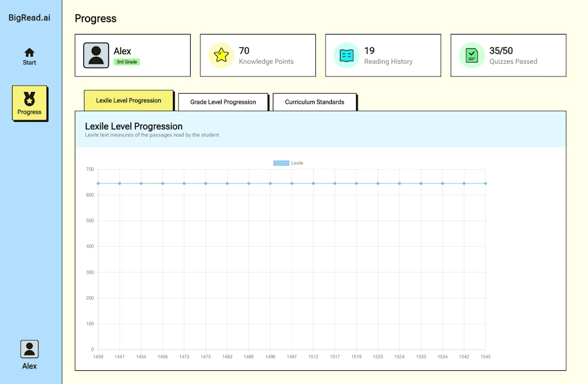This screenshot has width=588, height=384.
Task: Select the Start home icon
Action: click(x=29, y=51)
